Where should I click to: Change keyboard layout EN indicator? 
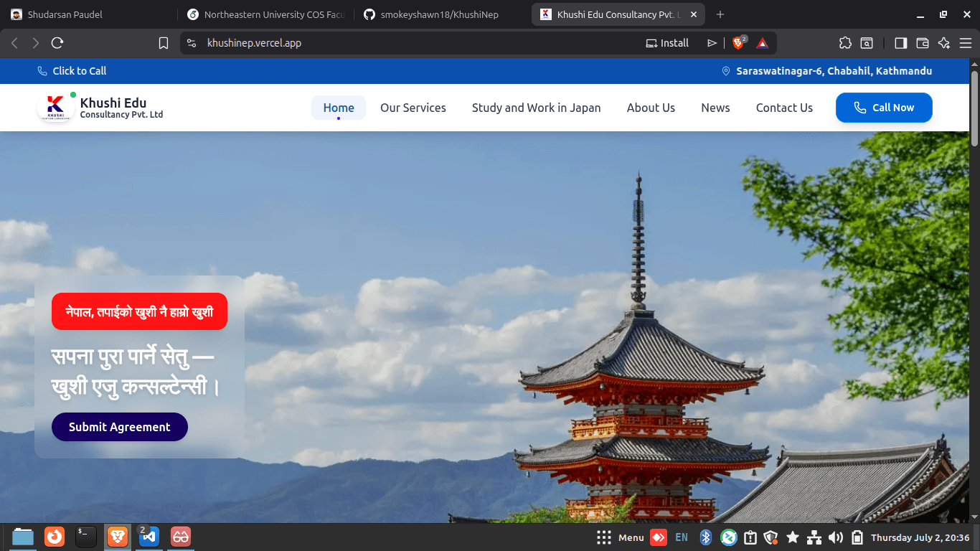tap(682, 537)
